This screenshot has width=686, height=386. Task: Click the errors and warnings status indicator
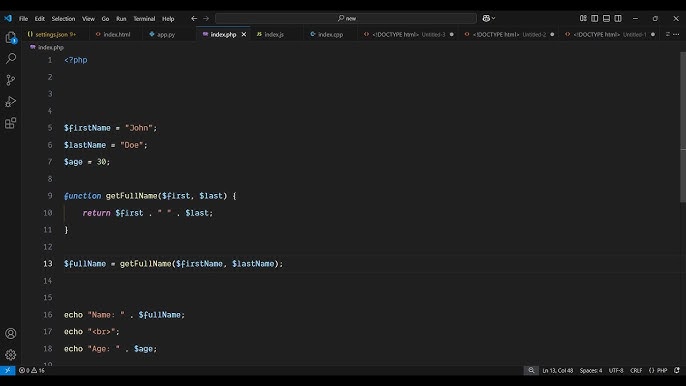click(32, 370)
